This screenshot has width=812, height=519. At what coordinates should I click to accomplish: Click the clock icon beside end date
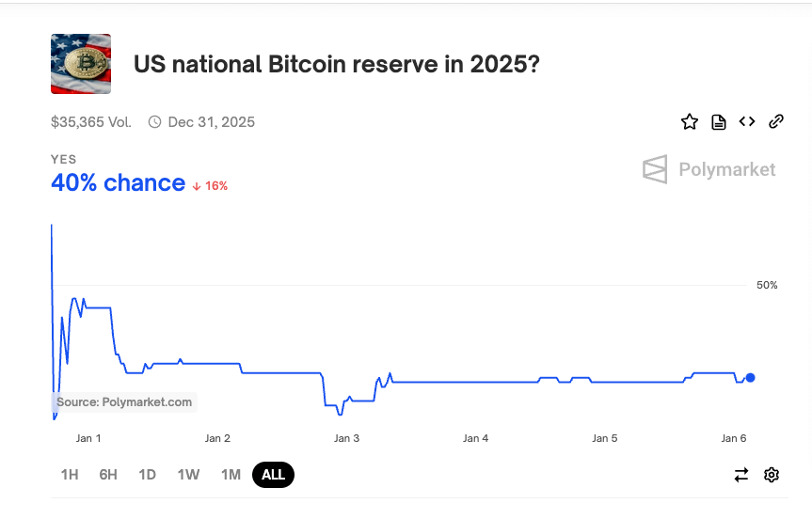pos(155,122)
